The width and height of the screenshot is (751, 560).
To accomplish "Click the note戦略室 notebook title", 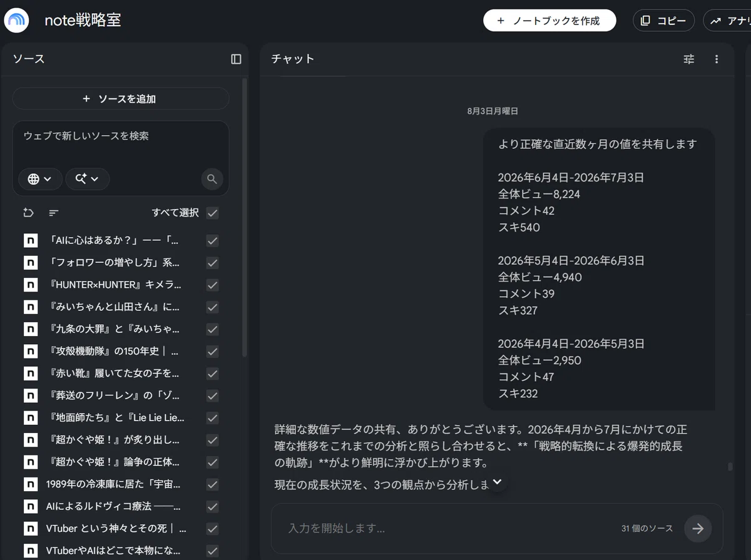I will (83, 20).
